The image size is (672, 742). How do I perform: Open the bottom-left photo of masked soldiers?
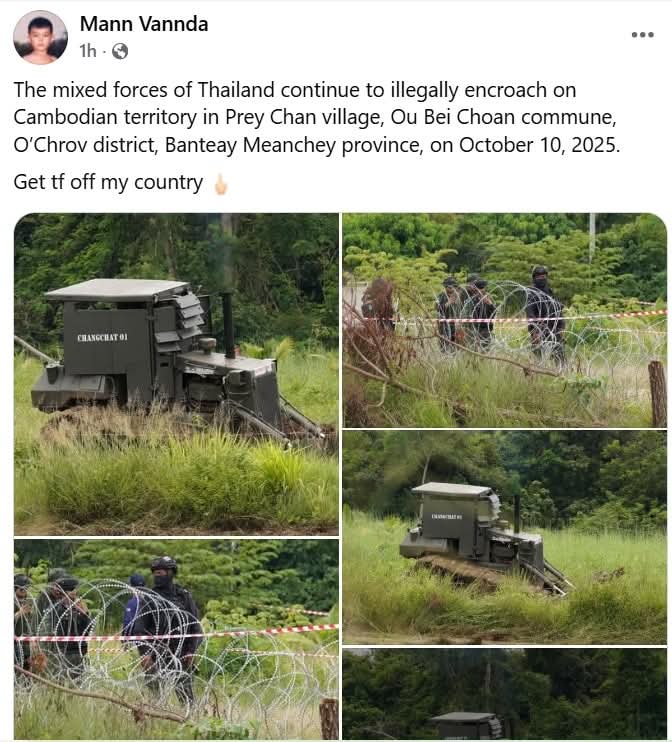tap(176, 639)
